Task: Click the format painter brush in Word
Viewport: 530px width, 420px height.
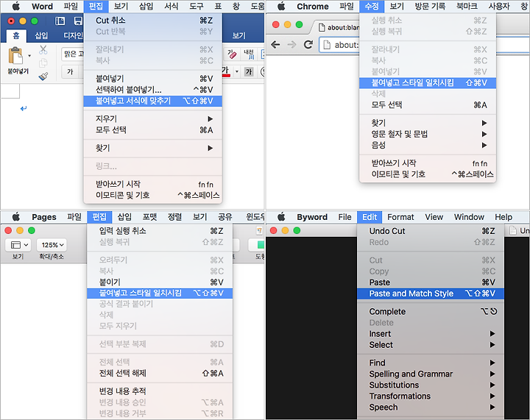Action: click(x=43, y=76)
